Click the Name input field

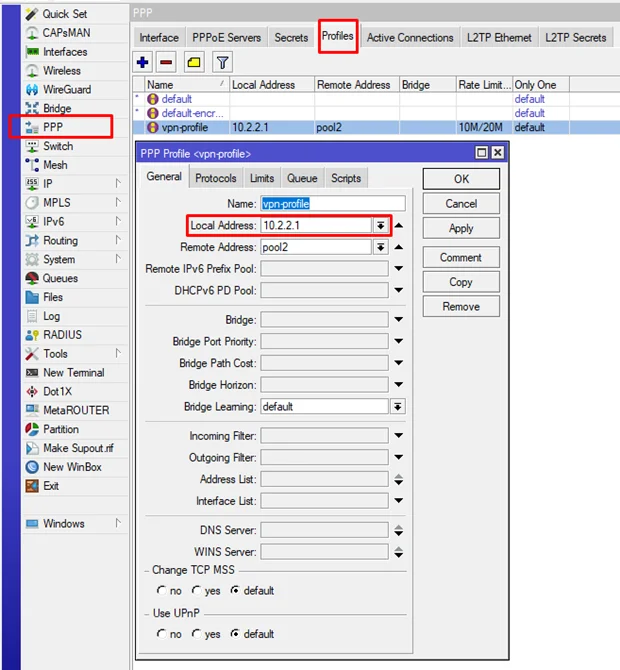[333, 203]
